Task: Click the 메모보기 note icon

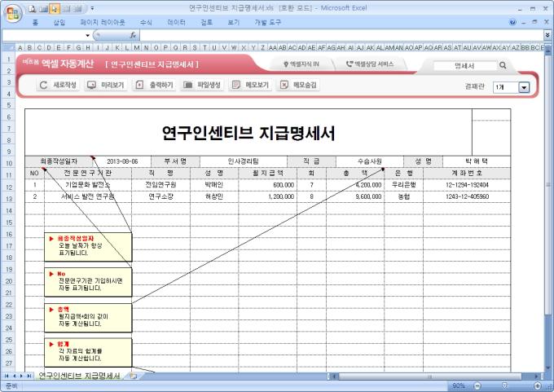Action: (236, 85)
